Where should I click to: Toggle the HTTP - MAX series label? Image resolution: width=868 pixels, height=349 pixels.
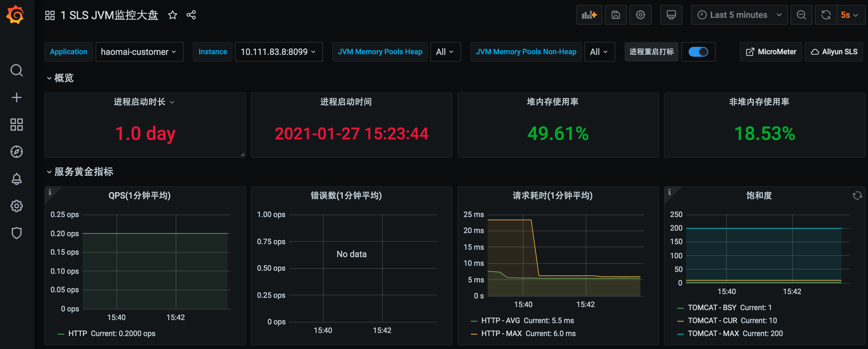click(502, 334)
